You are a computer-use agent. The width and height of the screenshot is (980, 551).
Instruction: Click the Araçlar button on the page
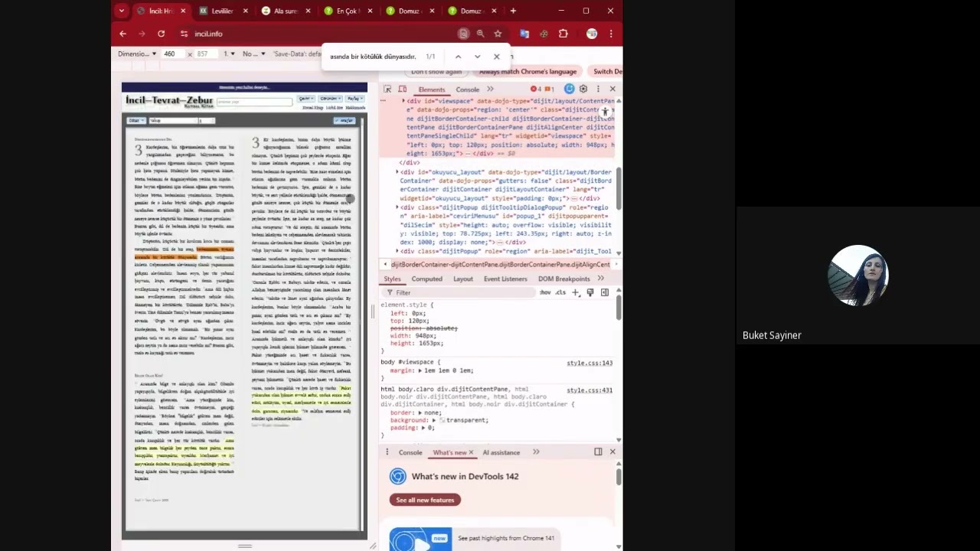click(x=345, y=120)
